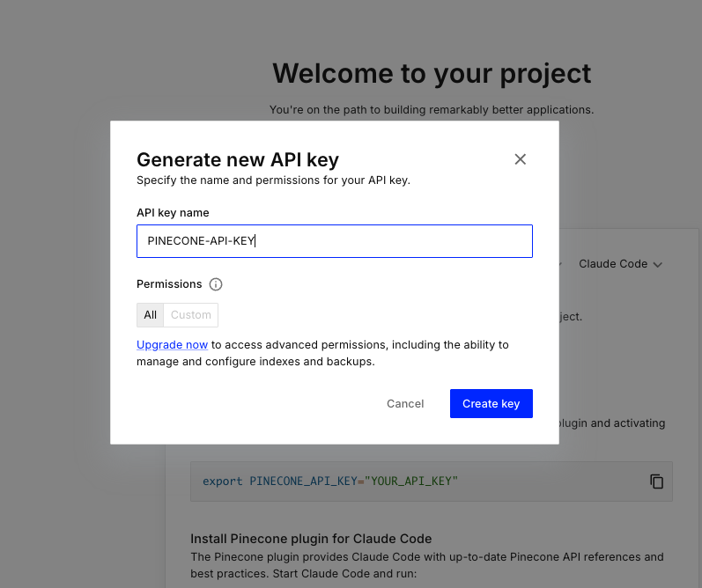This screenshot has width=702, height=588.
Task: Cancel the API key creation
Action: pos(405,403)
